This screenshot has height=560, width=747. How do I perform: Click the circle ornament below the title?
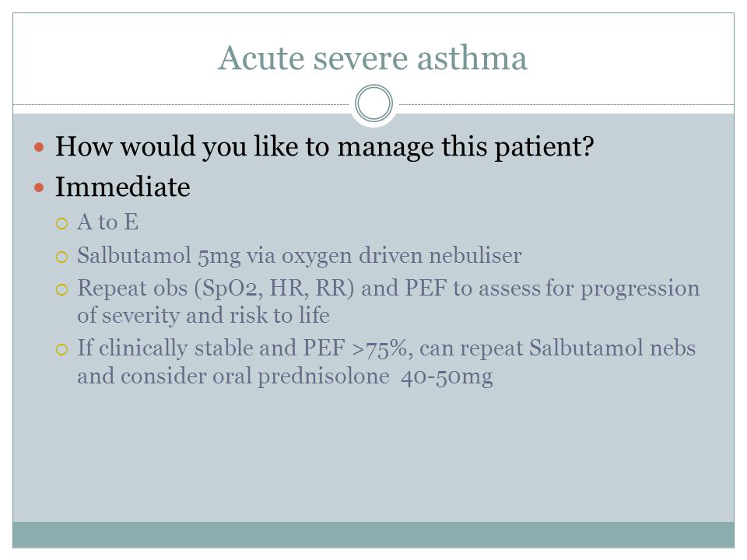(374, 103)
